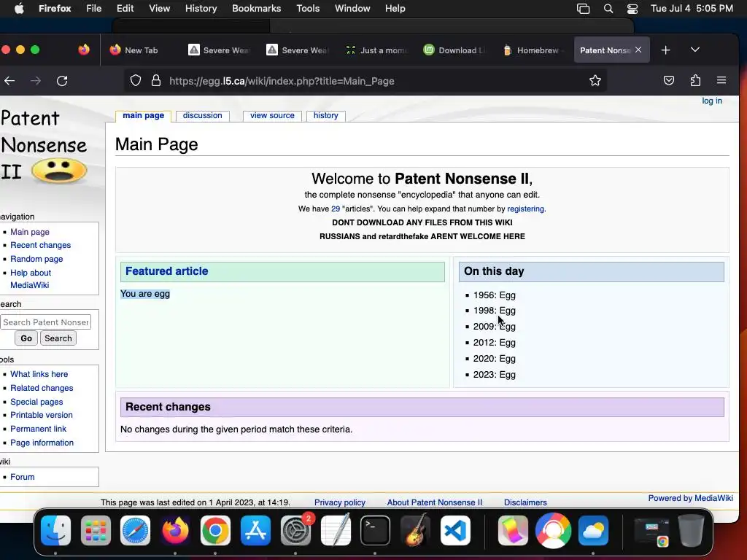Open the tracking protection shield icon
The image size is (747, 560).
point(136,80)
